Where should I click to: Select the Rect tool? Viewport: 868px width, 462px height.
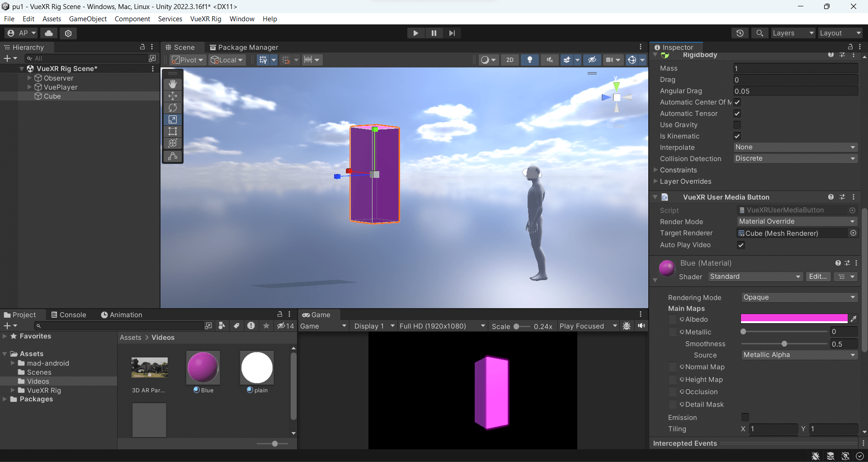coord(173,131)
